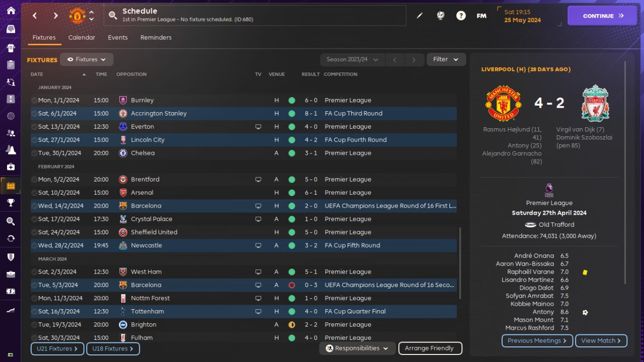Click the pencil edit icon
Viewport: 644px width, 362px height.
coord(420,16)
